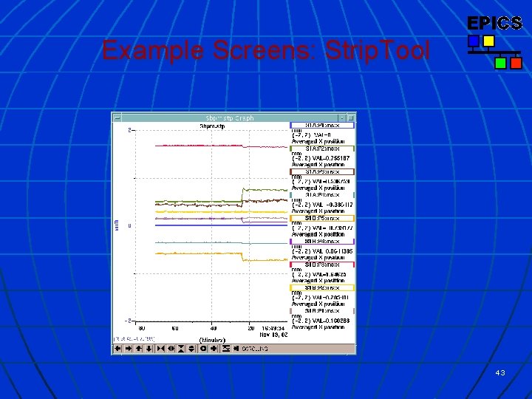Screen dimensions: 532x399
Task: Click the Sbpm.stp plot title
Action: (212, 126)
